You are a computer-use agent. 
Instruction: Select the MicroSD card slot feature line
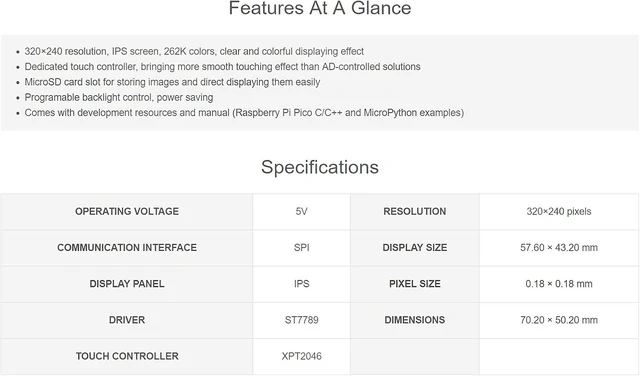172,82
